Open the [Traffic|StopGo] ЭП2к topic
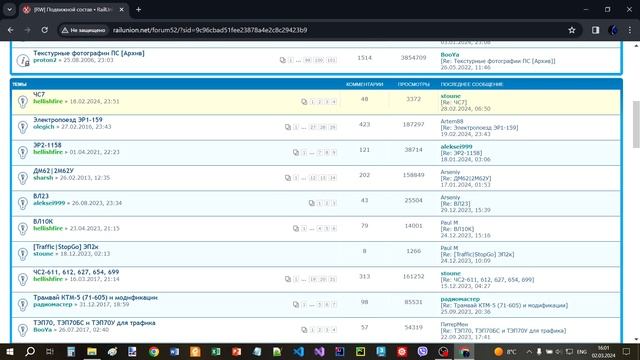640x360 pixels. 66,247
